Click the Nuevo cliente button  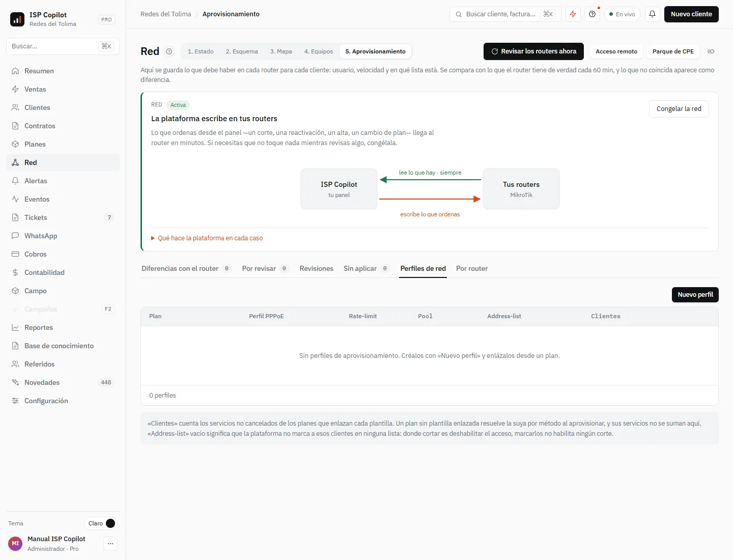tap(691, 14)
